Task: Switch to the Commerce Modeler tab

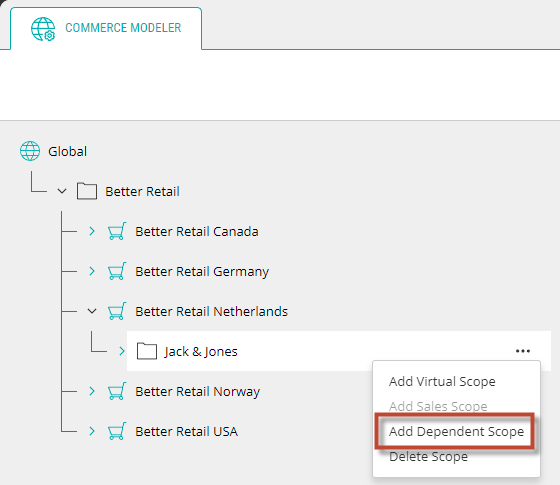Action: click(x=106, y=28)
